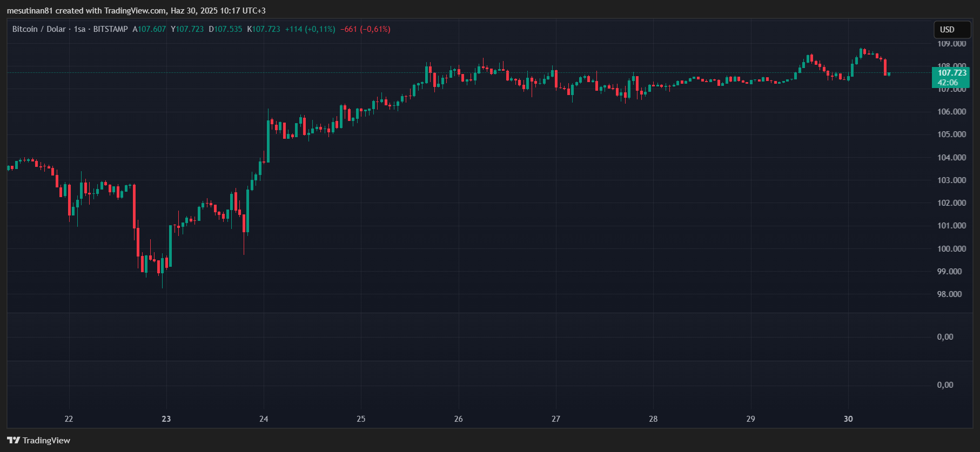Click date 23 on the time axis
Viewport: 980px width, 452px height.
pyautogui.click(x=166, y=419)
